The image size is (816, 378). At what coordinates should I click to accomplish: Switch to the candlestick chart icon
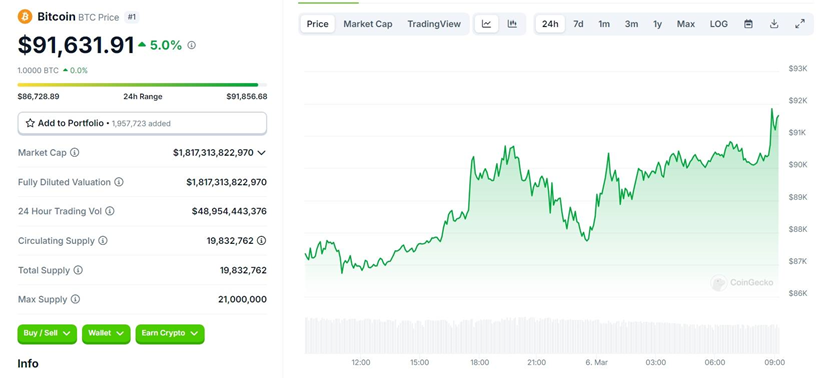512,24
